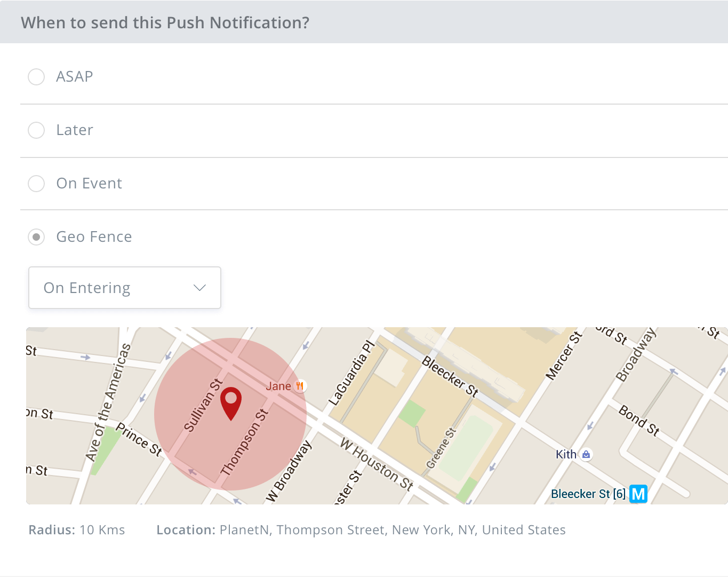Click the Kith shopping bag icon
728x577 pixels.
tap(586, 455)
